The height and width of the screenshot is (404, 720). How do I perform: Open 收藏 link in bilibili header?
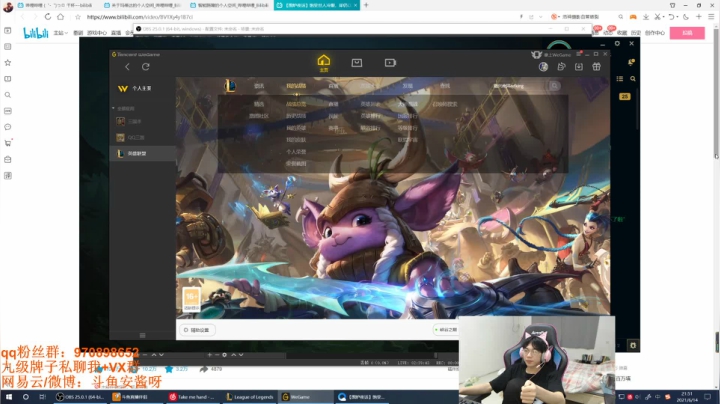[622, 33]
